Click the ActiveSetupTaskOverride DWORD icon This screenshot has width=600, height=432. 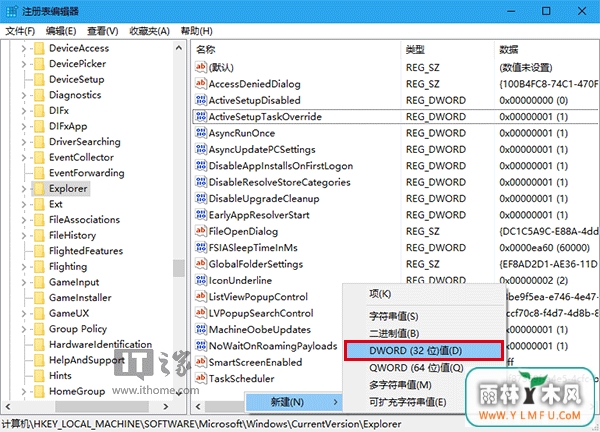(x=201, y=116)
